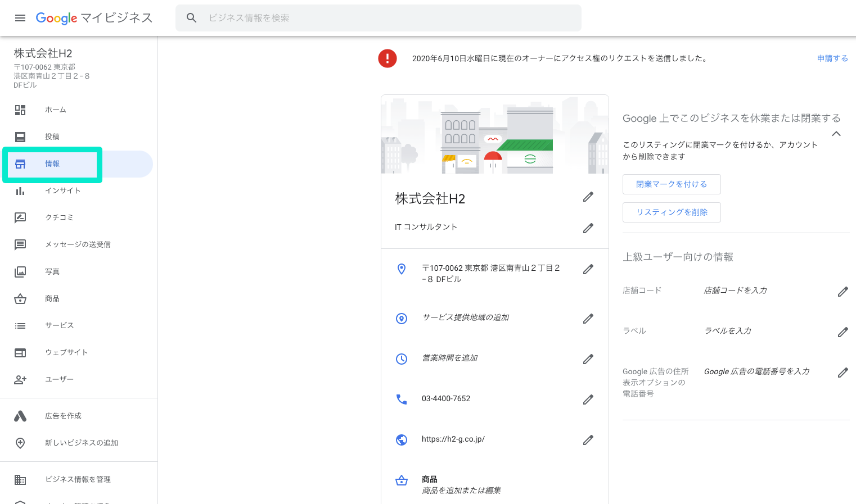
Task: Click the 写真 photos icon
Action: pos(20,271)
